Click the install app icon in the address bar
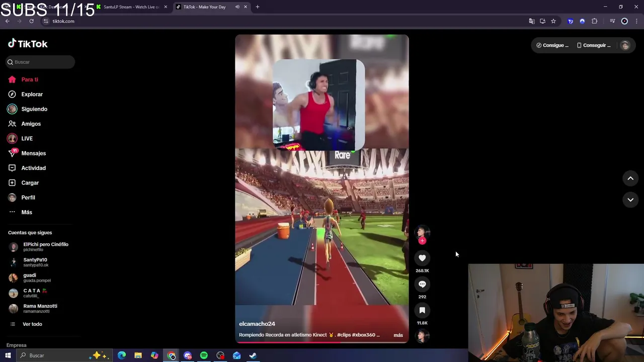The width and height of the screenshot is (644, 362). (542, 21)
